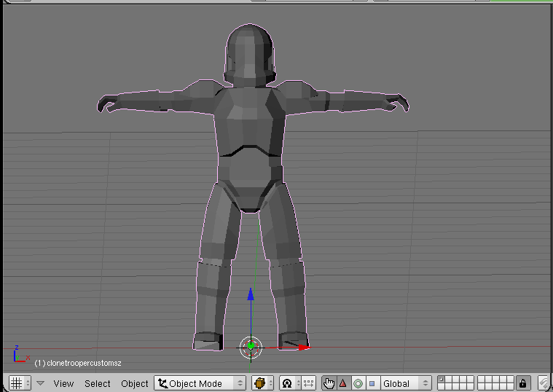Open the 3D View window type selector
Screen dimensions: 553x392
[x=20, y=383]
